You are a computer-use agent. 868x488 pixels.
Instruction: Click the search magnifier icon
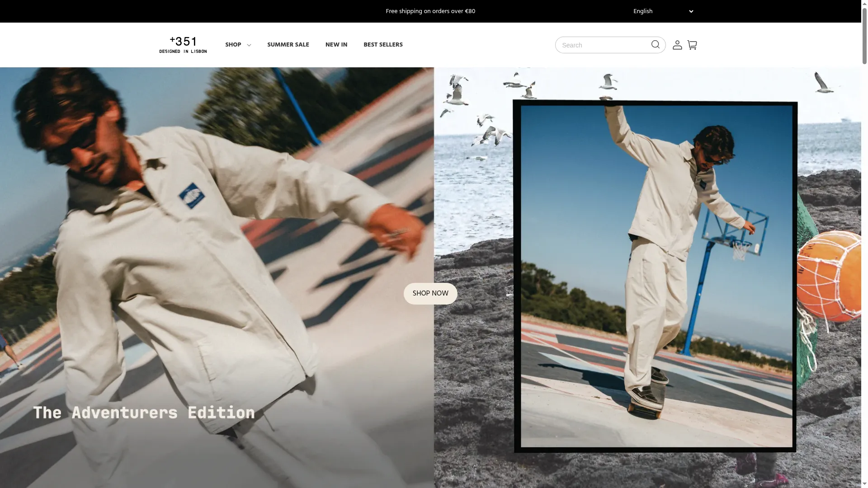click(x=656, y=44)
